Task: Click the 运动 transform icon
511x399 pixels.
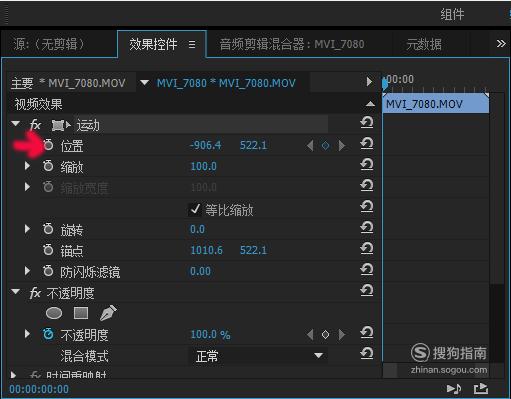Action: click(x=61, y=125)
